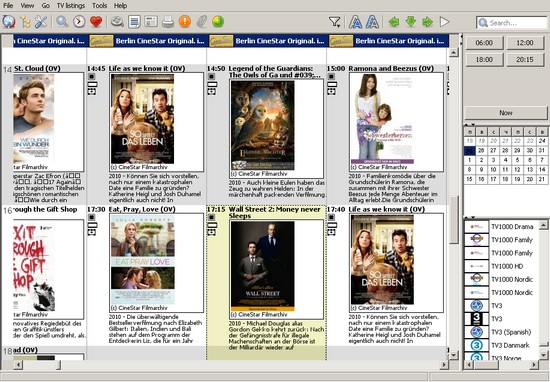Click the white play triangle scroll-to-now icon
Viewport: 550px width, 382px height.
pos(444,22)
